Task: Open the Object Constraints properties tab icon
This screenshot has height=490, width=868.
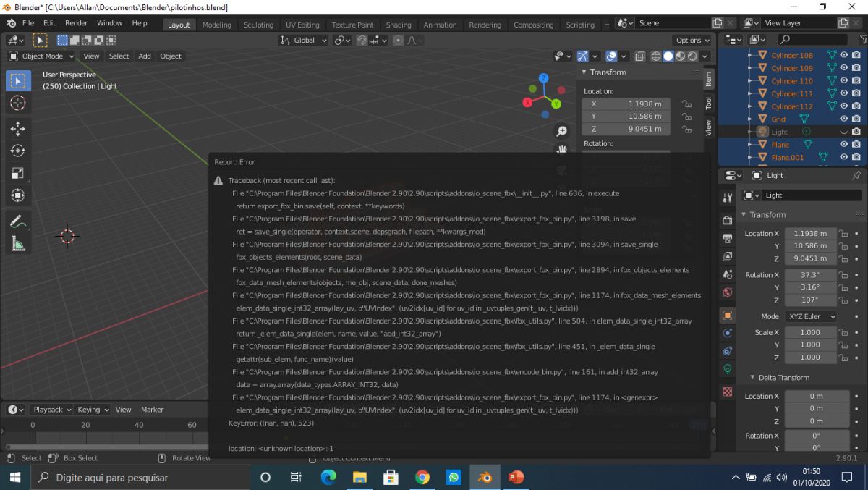Action: coord(728,351)
